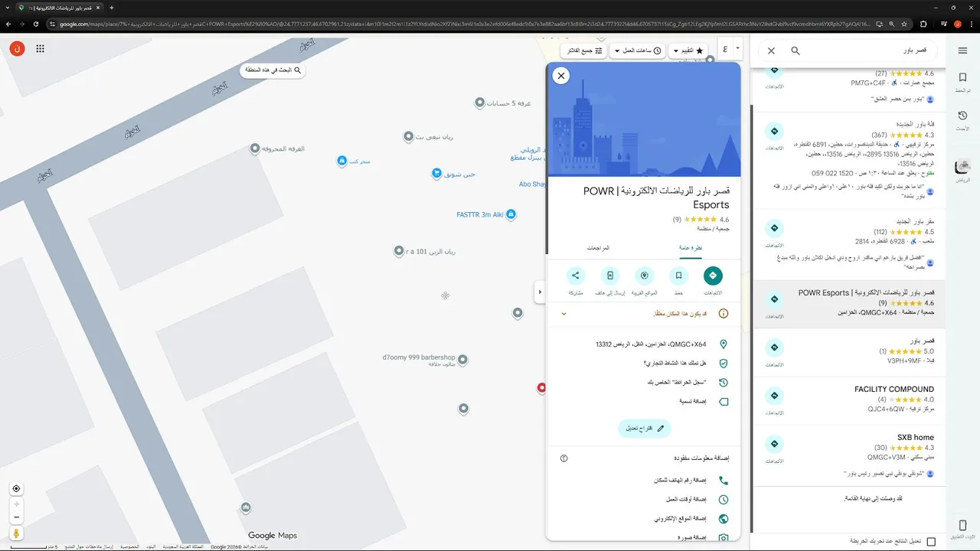The image size is (980, 551).
Task: Add website (إضافة الموقع الإلكتروني)
Action: coord(643,519)
